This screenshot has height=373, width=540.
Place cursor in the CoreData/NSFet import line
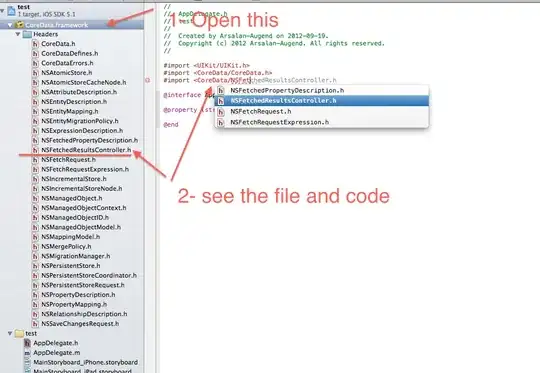pyautogui.click(x=250, y=80)
